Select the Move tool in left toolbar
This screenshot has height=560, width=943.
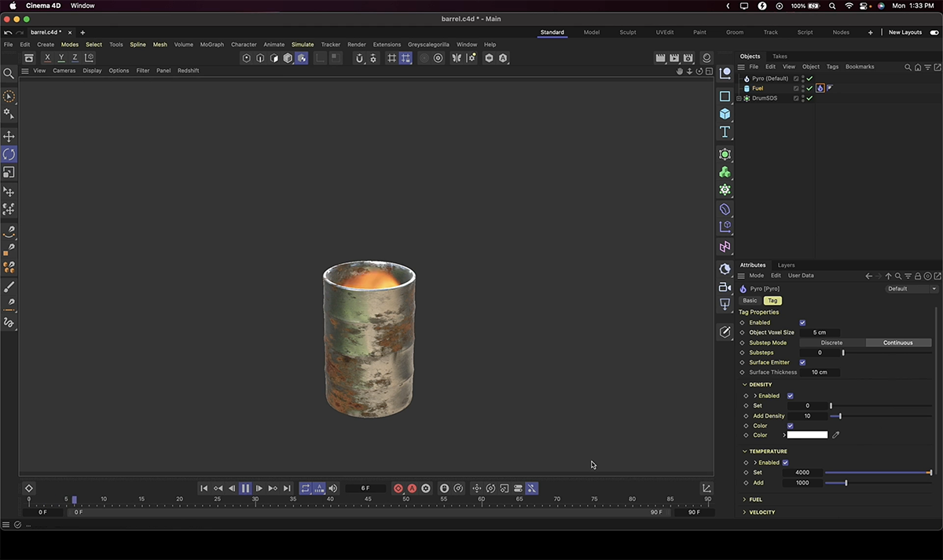tap(9, 137)
